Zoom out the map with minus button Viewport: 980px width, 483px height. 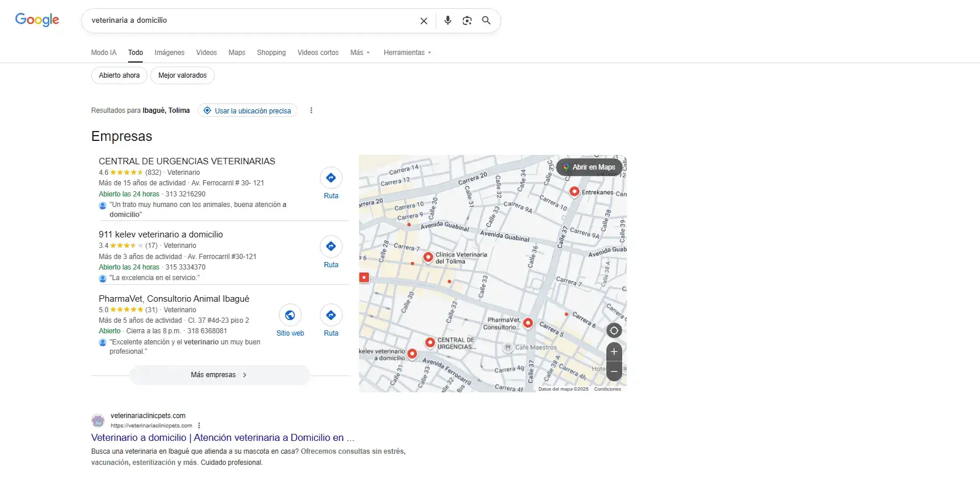pos(614,371)
